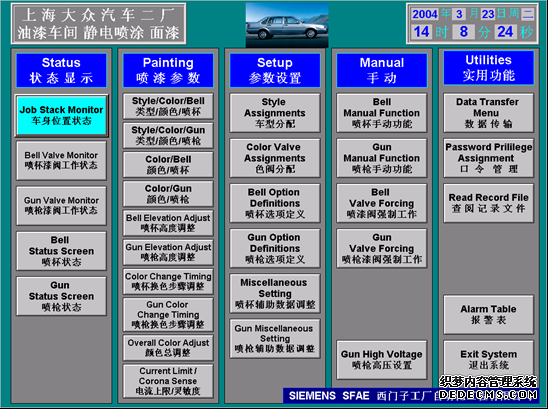Open Job Stack Monitor screen
The height and width of the screenshot is (409, 548).
tap(62, 115)
